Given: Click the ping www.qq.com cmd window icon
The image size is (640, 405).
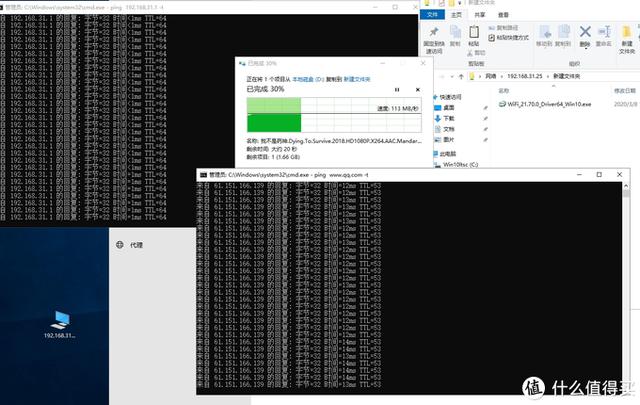Looking at the screenshot, I should (x=203, y=175).
